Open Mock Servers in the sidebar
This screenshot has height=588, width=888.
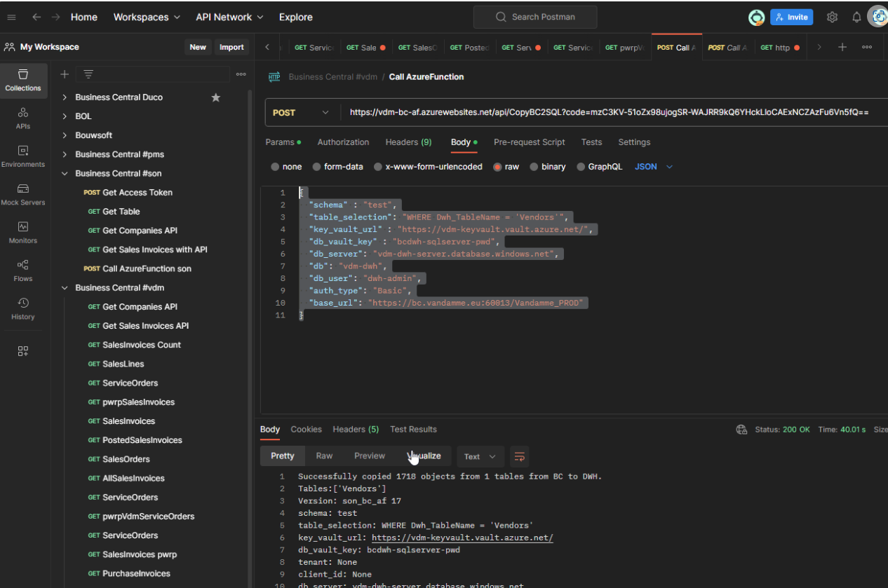[23, 195]
